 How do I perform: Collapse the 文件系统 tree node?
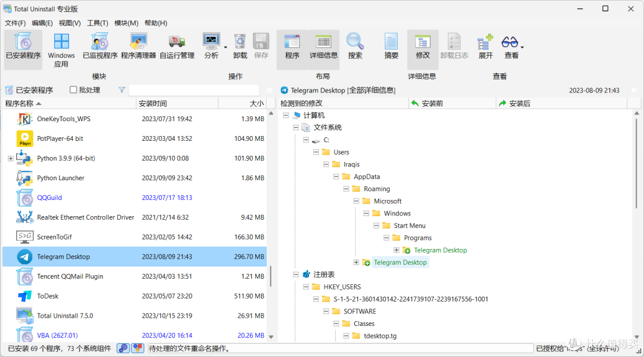(x=296, y=128)
